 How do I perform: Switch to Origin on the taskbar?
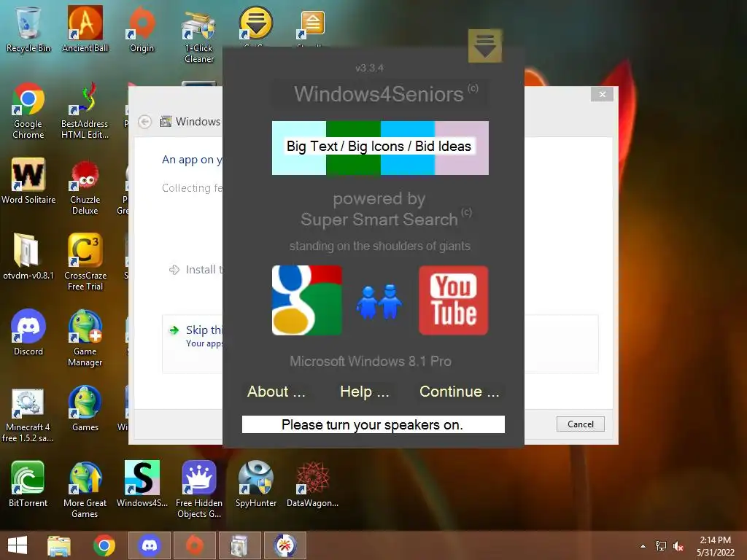pos(194,545)
